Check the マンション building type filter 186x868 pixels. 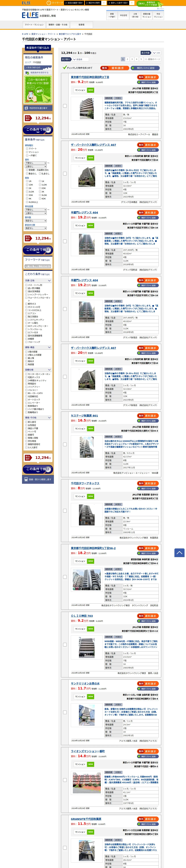pyautogui.click(x=27, y=152)
